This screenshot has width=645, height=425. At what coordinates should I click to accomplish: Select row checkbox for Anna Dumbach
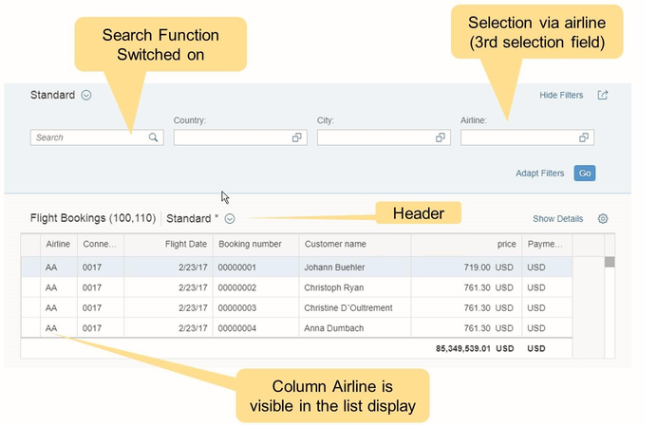pyautogui.click(x=31, y=328)
